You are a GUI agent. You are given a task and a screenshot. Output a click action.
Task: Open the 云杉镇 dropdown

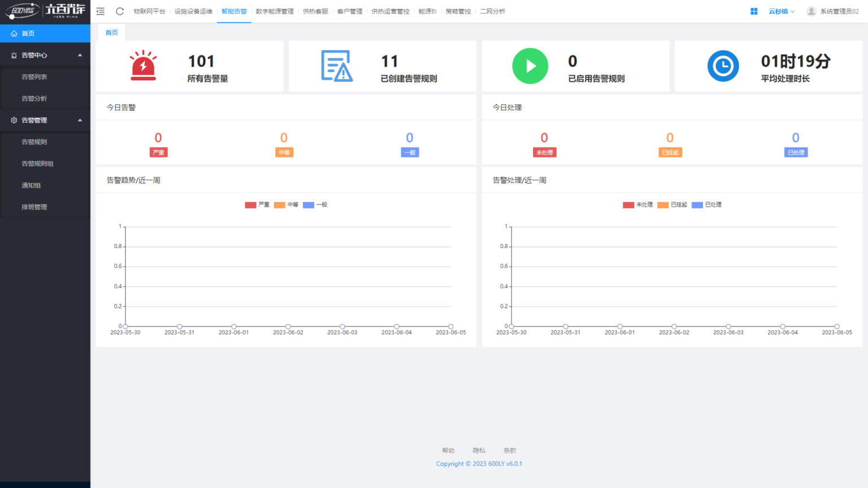pyautogui.click(x=781, y=11)
